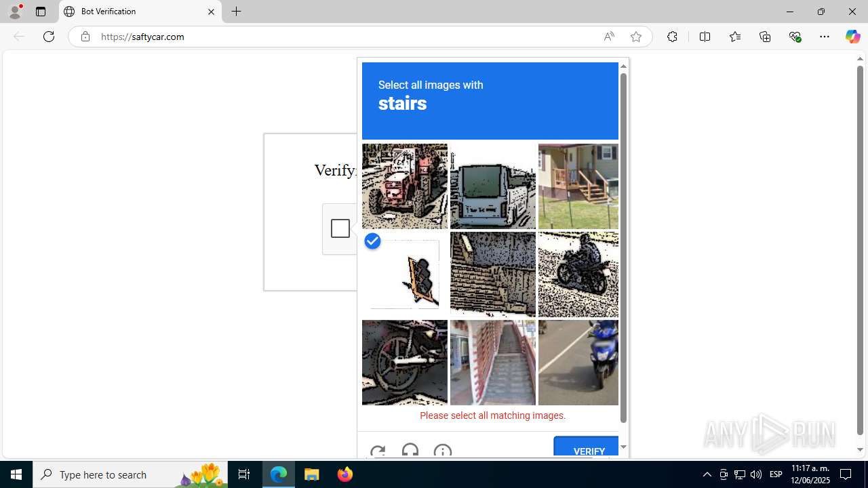Select the blue scooter image tile
The width and height of the screenshot is (868, 488).
tap(578, 363)
